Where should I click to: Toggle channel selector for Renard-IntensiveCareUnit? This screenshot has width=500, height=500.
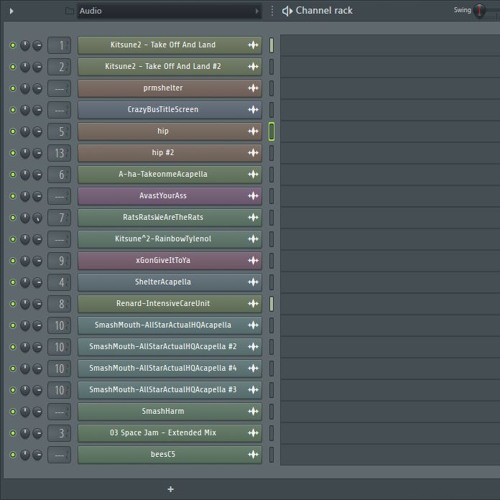pos(271,304)
